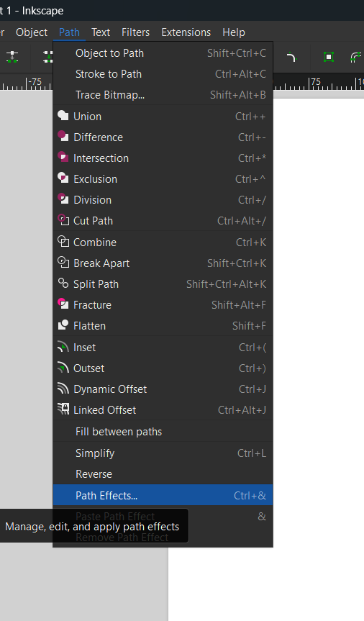The width and height of the screenshot is (364, 621).
Task: Apply Inset to the path
Action: 163,348
